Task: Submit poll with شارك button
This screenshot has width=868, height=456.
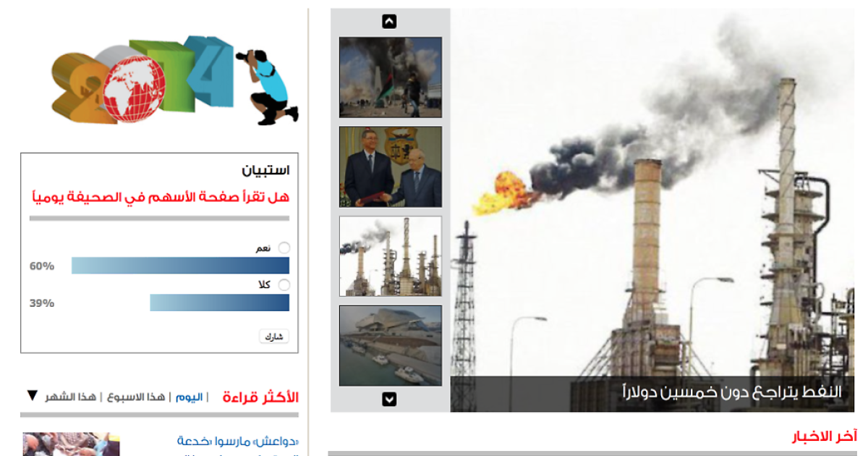Action: [x=274, y=337]
